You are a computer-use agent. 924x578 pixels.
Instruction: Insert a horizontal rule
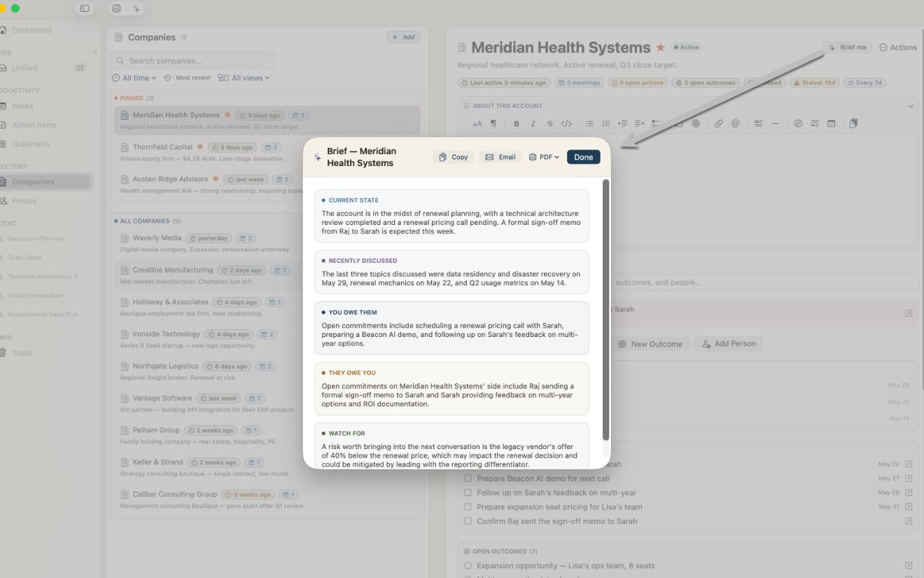pos(776,124)
